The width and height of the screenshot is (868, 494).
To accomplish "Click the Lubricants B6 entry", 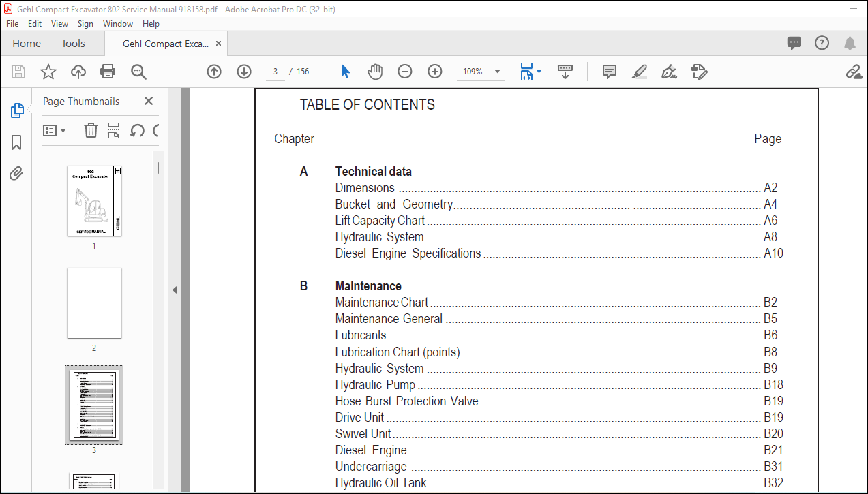I will coord(556,335).
